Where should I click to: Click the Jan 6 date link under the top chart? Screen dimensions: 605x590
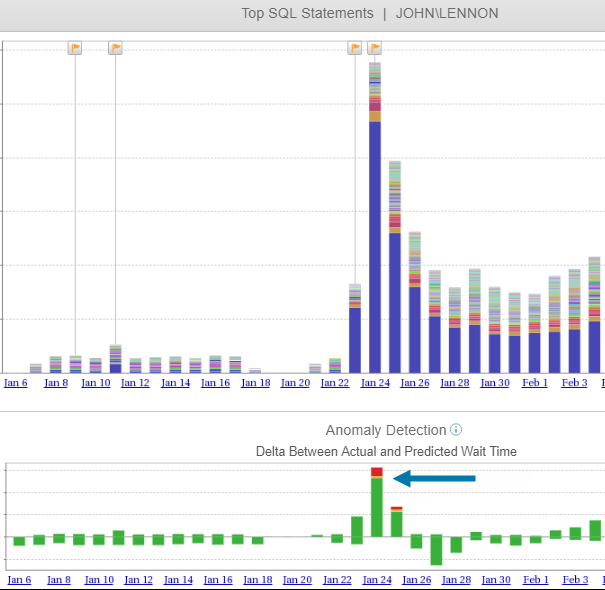[x=16, y=383]
